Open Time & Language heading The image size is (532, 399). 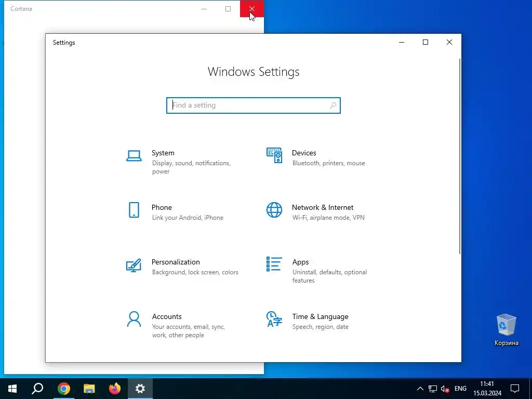click(x=320, y=316)
